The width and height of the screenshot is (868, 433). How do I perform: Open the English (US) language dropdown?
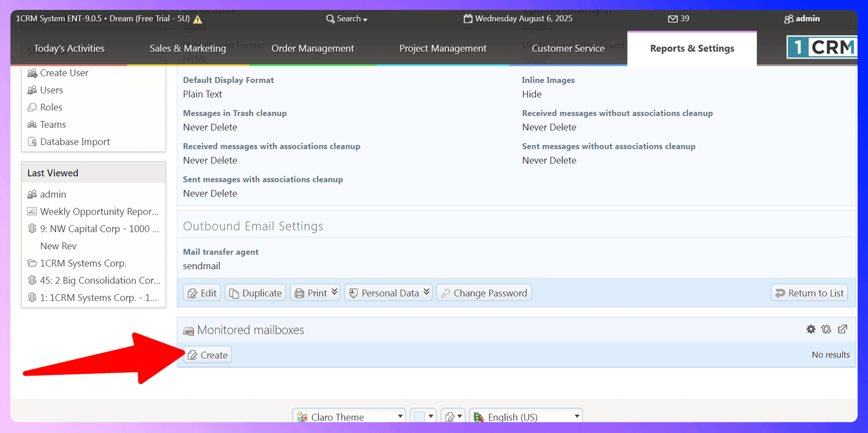526,417
